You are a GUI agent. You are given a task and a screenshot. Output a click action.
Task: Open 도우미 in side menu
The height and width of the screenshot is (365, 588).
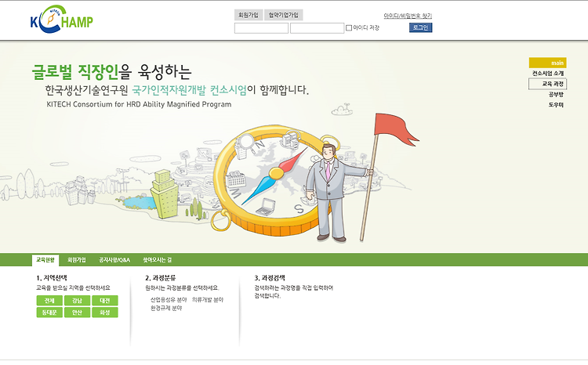556,105
